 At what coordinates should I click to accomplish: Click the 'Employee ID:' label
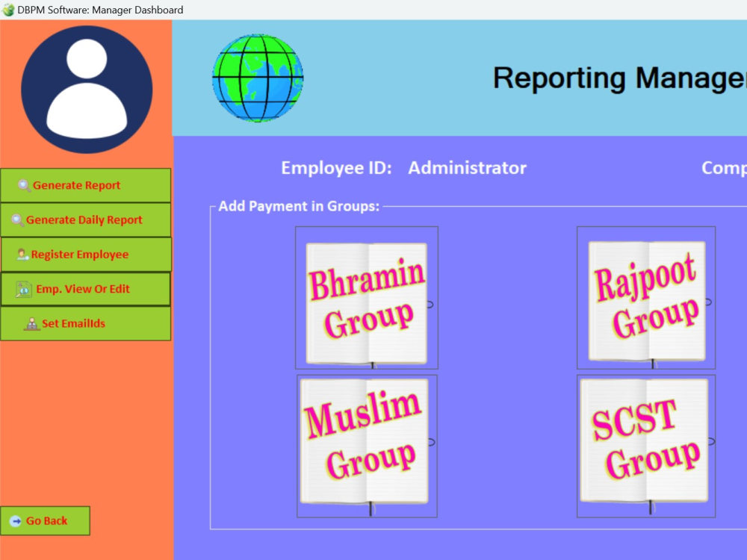click(336, 167)
